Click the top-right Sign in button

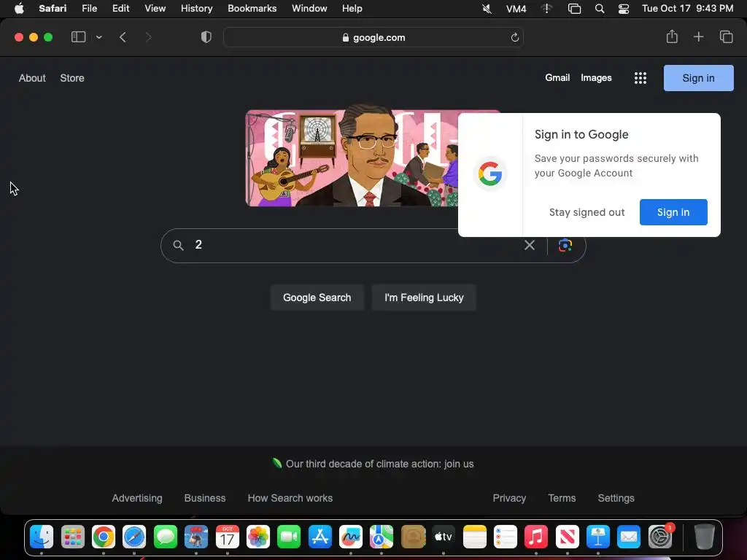coord(698,78)
